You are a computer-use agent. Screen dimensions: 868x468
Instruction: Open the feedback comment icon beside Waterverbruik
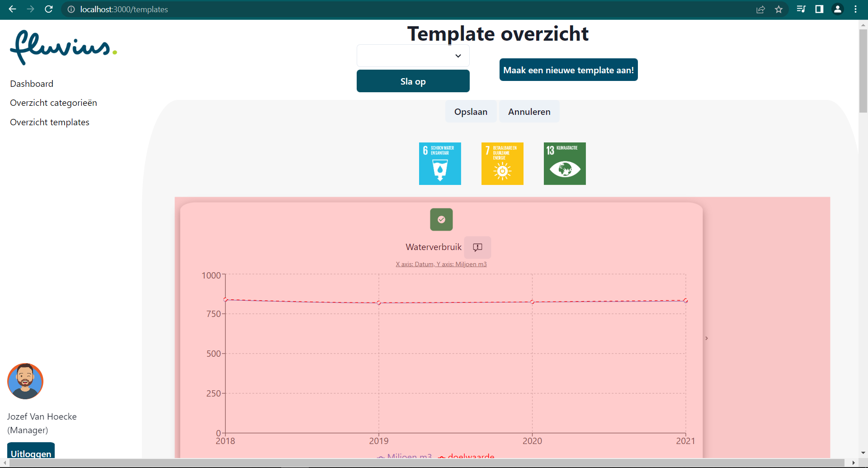477,247
